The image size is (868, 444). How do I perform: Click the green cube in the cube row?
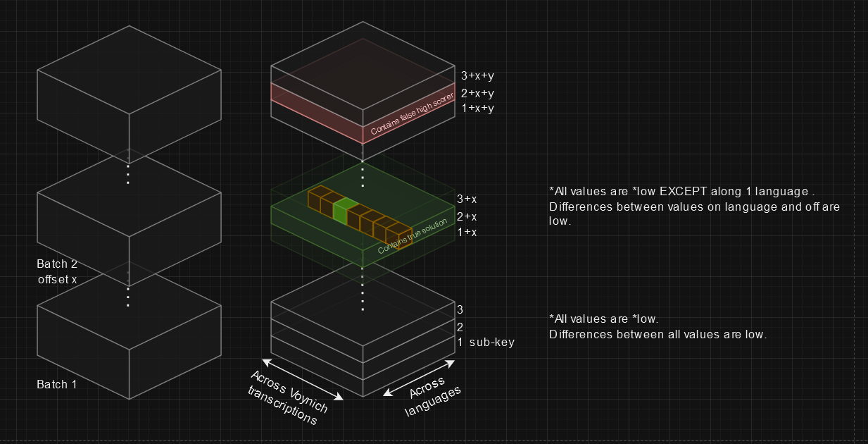click(x=345, y=212)
